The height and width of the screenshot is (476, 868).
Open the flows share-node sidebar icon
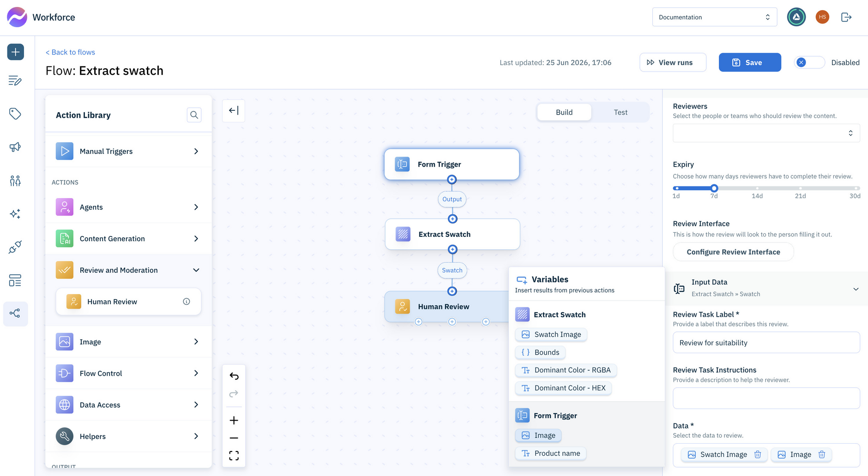pos(15,313)
